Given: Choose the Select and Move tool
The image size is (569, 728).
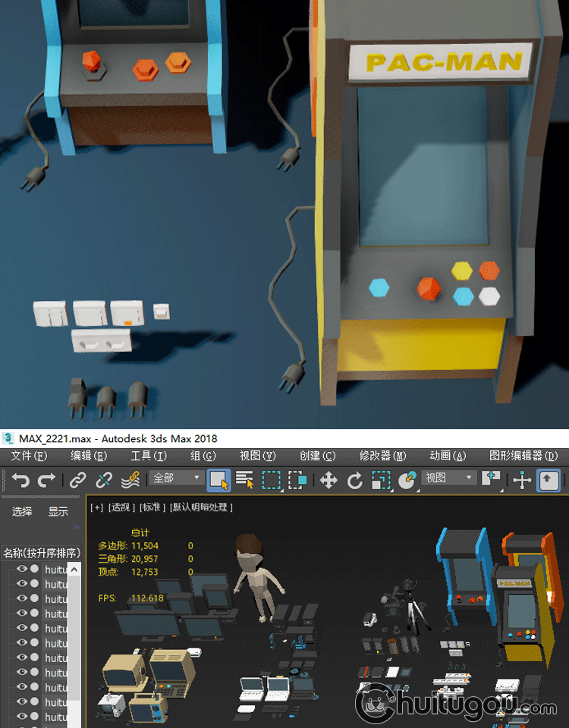Looking at the screenshot, I should point(329,480).
